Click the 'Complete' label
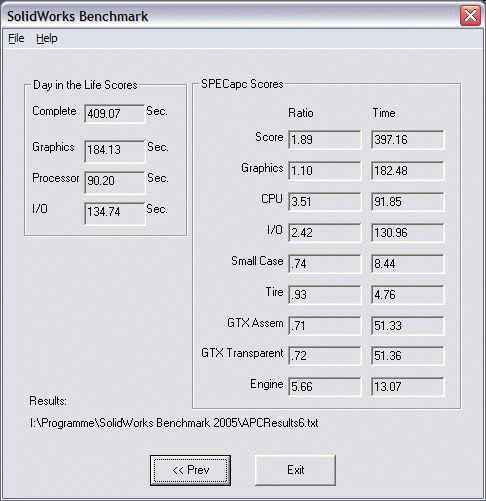Viewport: 486px width, 501px height. pyautogui.click(x=54, y=111)
